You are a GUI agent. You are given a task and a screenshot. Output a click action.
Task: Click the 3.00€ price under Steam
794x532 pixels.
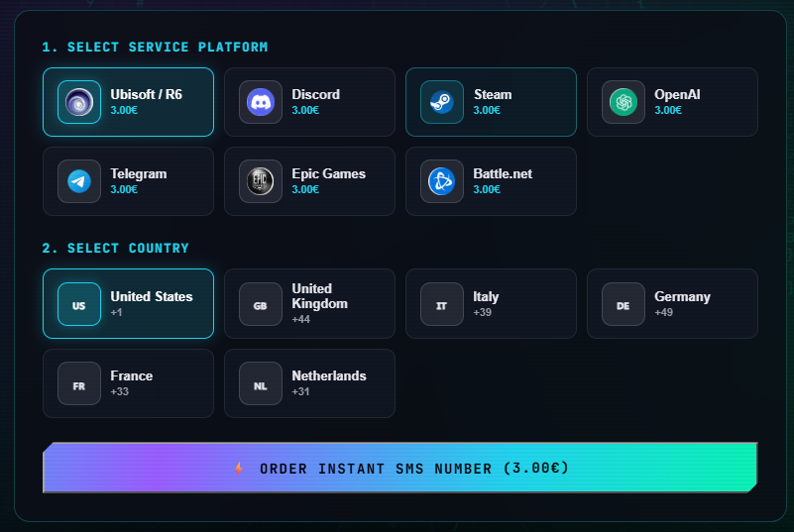coord(486,110)
